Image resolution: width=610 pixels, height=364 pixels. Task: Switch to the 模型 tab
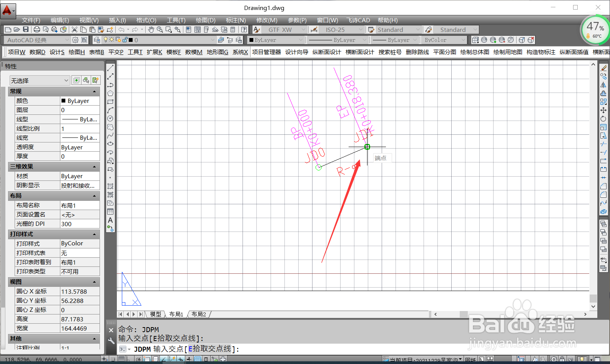click(x=156, y=314)
